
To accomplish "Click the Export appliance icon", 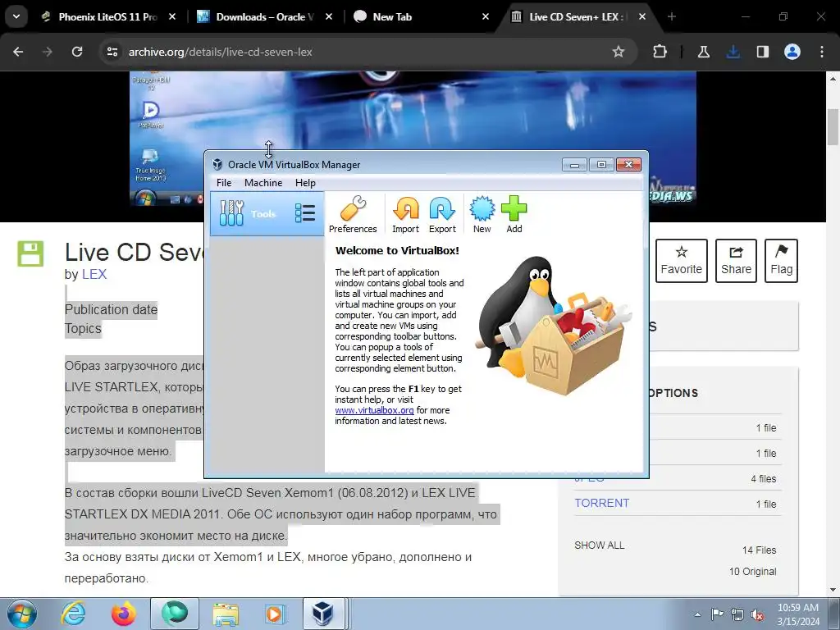I will (x=442, y=214).
